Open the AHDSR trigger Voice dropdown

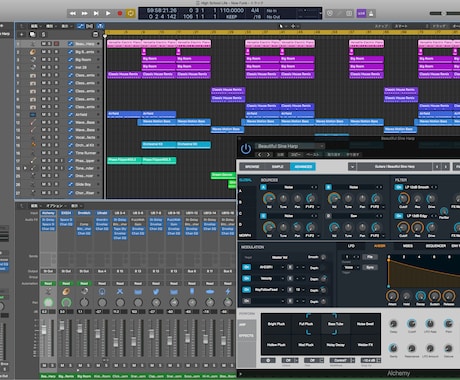click(351, 267)
